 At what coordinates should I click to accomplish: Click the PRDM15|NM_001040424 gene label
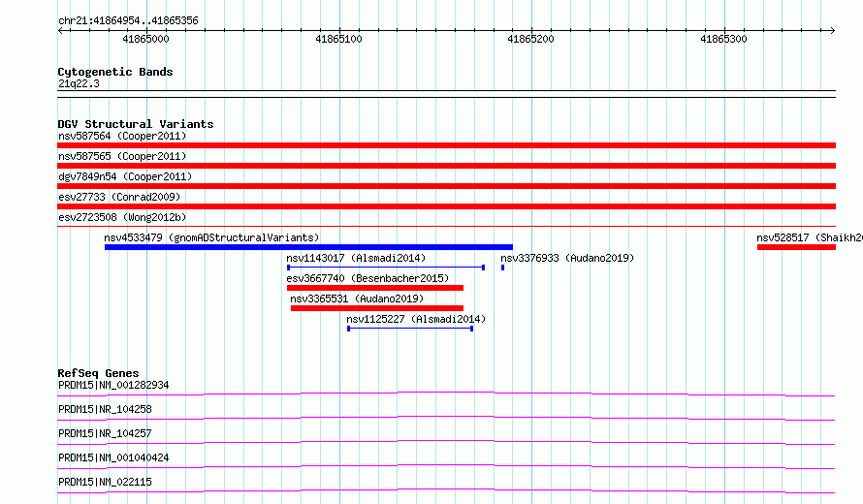pos(113,457)
